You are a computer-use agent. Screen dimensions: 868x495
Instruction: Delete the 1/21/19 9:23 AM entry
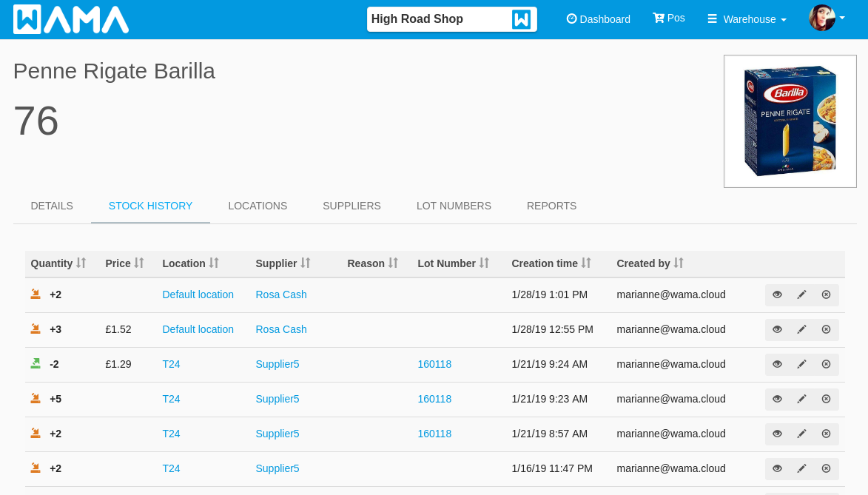826,400
